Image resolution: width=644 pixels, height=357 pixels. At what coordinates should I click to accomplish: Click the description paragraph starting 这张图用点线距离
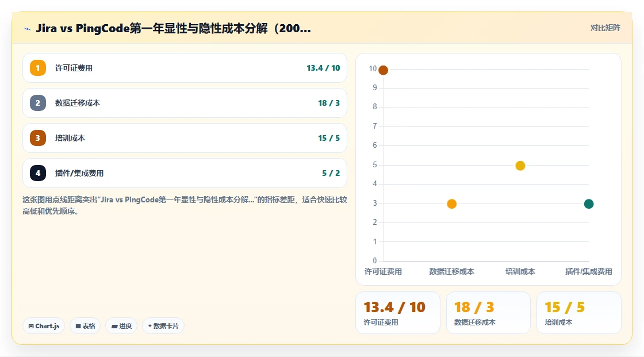(x=185, y=205)
